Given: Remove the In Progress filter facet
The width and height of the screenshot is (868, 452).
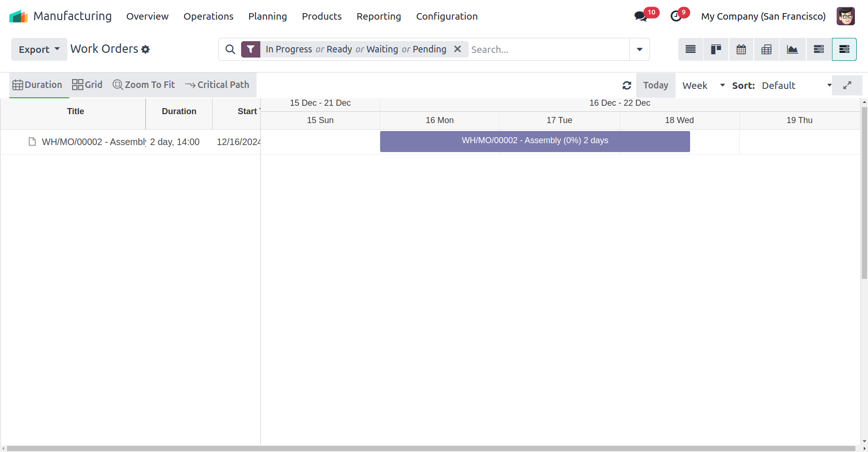Looking at the screenshot, I should [457, 49].
